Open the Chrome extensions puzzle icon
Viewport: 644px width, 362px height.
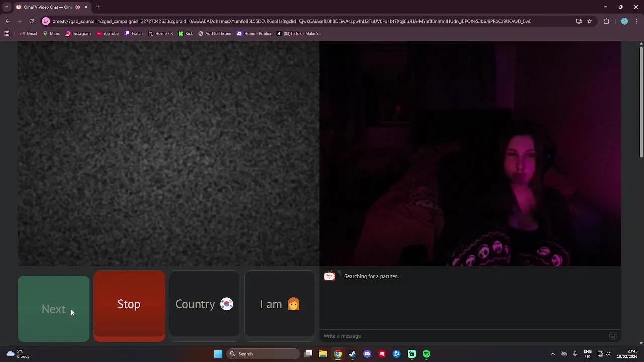pyautogui.click(x=607, y=21)
